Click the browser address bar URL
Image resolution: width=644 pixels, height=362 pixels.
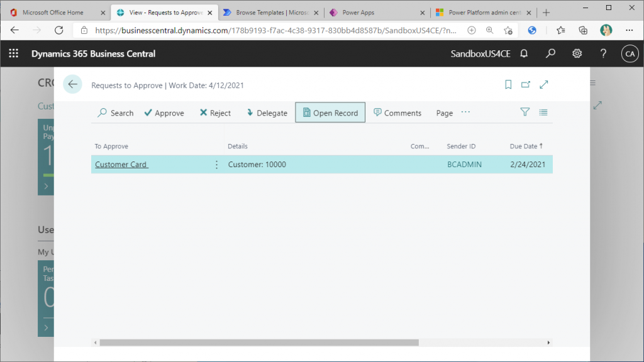pos(275,30)
